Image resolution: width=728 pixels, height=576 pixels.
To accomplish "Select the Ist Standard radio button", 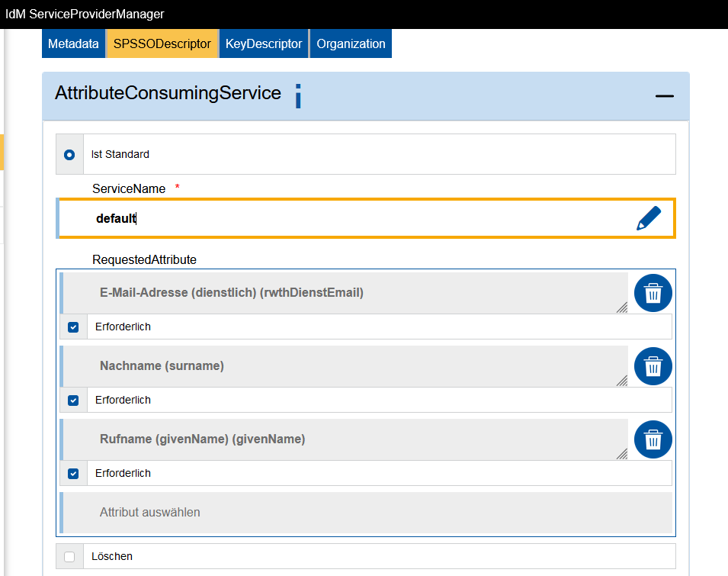I will [x=69, y=155].
